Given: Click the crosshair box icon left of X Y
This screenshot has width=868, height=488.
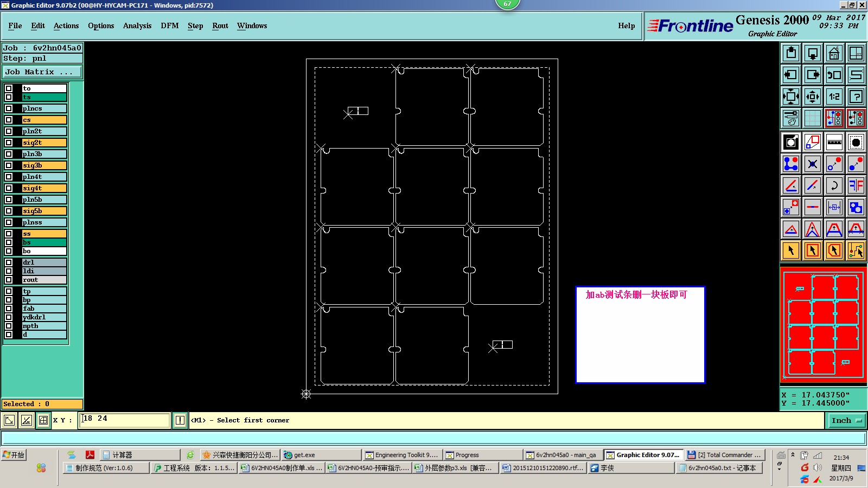Looking at the screenshot, I should pos(43,420).
